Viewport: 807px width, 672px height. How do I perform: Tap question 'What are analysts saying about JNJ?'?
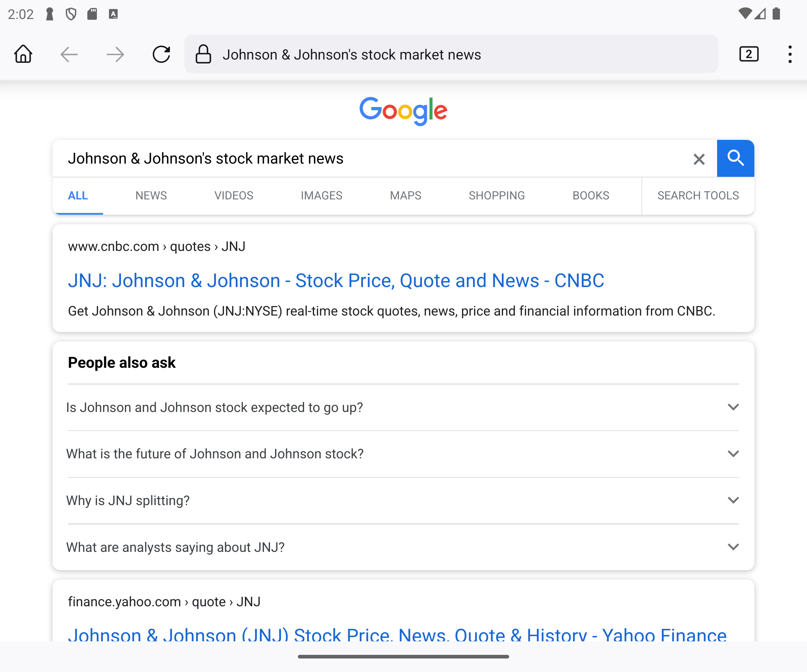[175, 547]
